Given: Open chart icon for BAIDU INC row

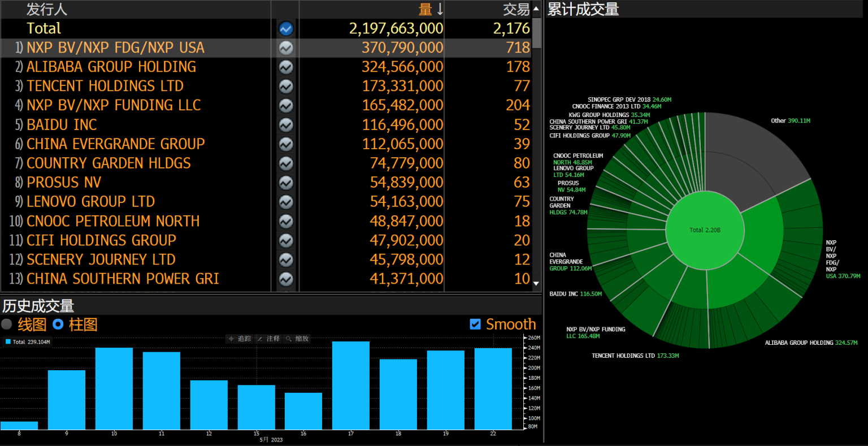Looking at the screenshot, I should point(286,125).
